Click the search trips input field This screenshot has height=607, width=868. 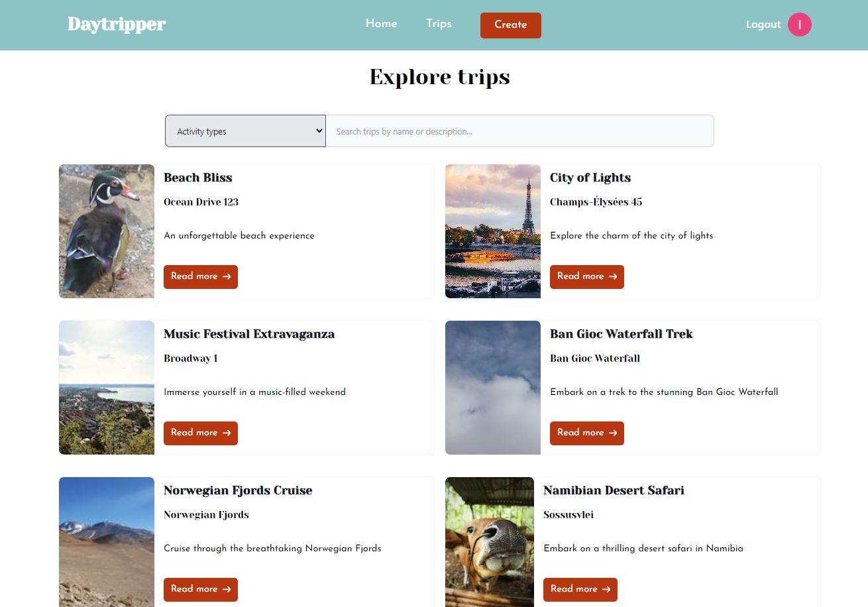coord(519,131)
